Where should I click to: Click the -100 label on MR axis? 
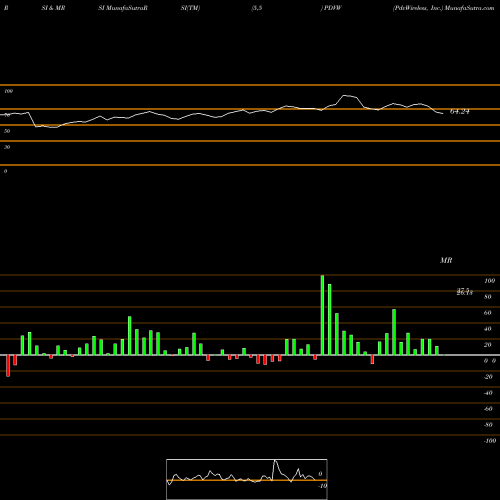[490, 441]
